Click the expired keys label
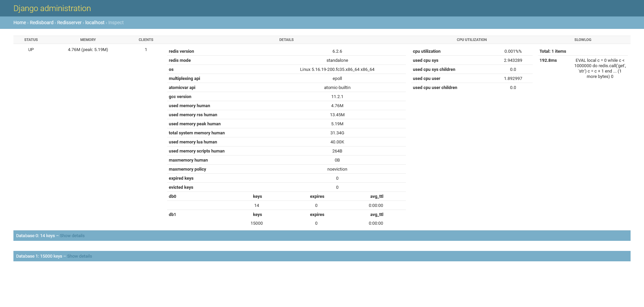 pos(181,178)
